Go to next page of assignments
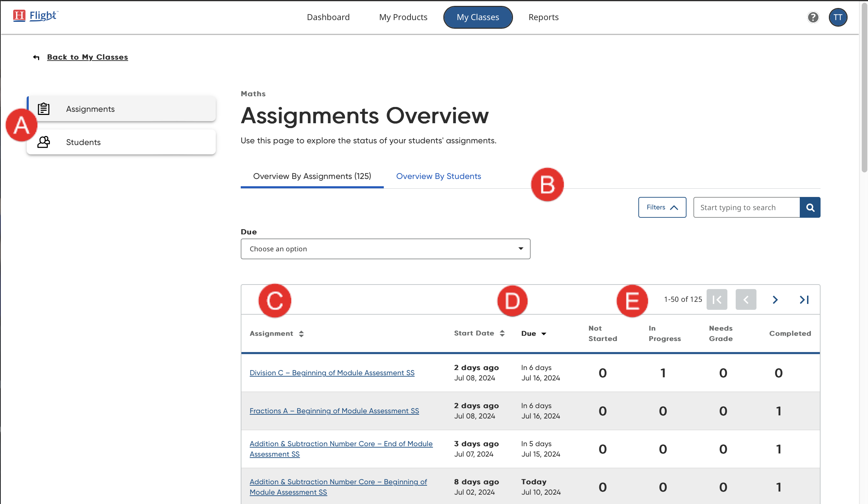 [x=775, y=299]
